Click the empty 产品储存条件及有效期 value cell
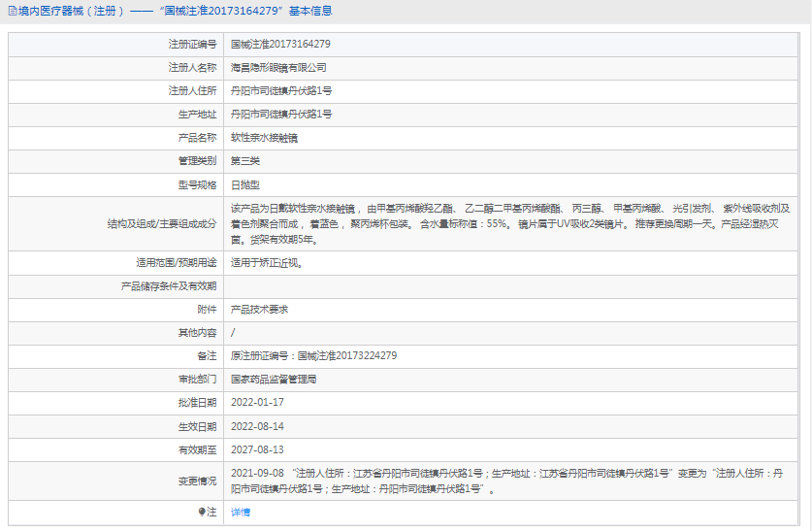This screenshot has height=531, width=812. coord(514,286)
